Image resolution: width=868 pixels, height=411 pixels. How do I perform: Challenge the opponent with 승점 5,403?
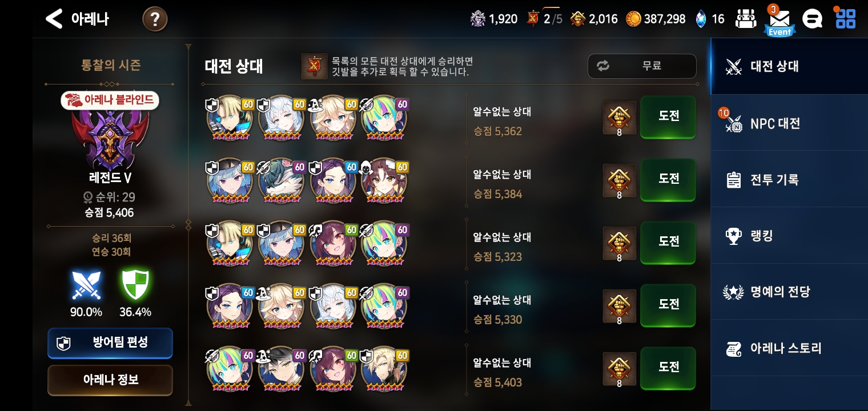pos(668,368)
